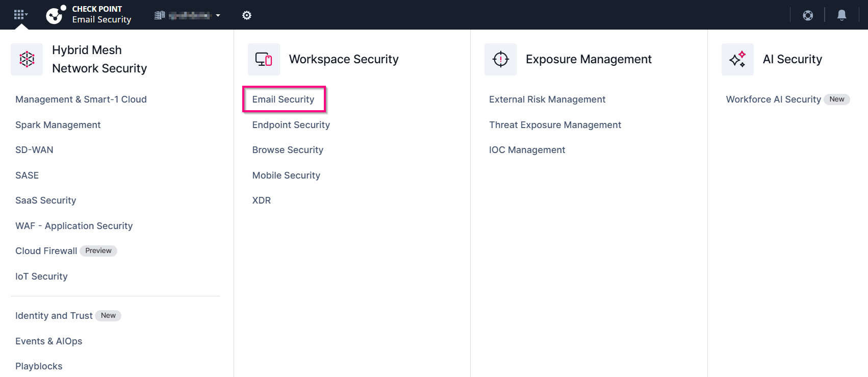Open Browse Security
Screen dimensions: 868x377
(x=288, y=150)
